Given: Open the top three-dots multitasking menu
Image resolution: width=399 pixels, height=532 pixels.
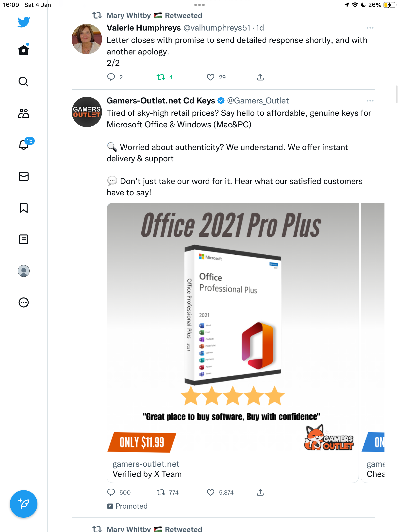Looking at the screenshot, I should click(x=199, y=5).
